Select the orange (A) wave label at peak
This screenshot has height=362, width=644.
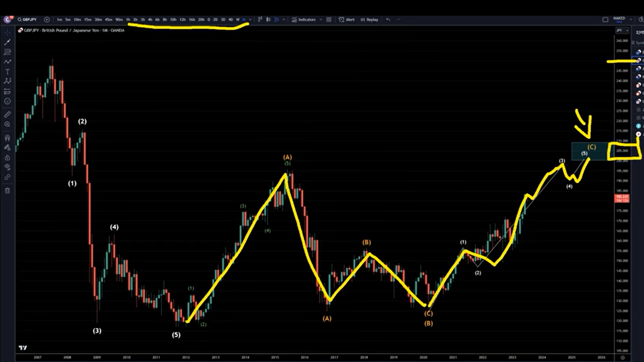[x=287, y=157]
